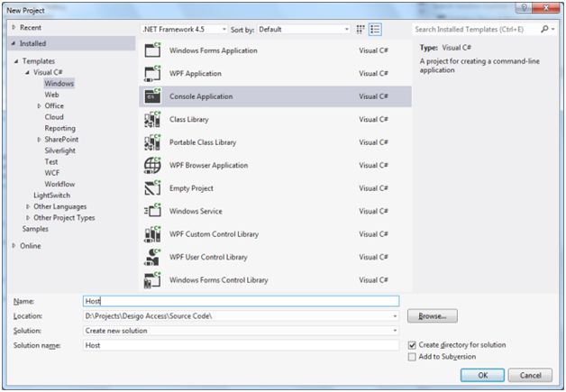Image resolution: width=566 pixels, height=392 pixels.
Task: Switch to small icons view
Action: pyautogui.click(x=361, y=29)
